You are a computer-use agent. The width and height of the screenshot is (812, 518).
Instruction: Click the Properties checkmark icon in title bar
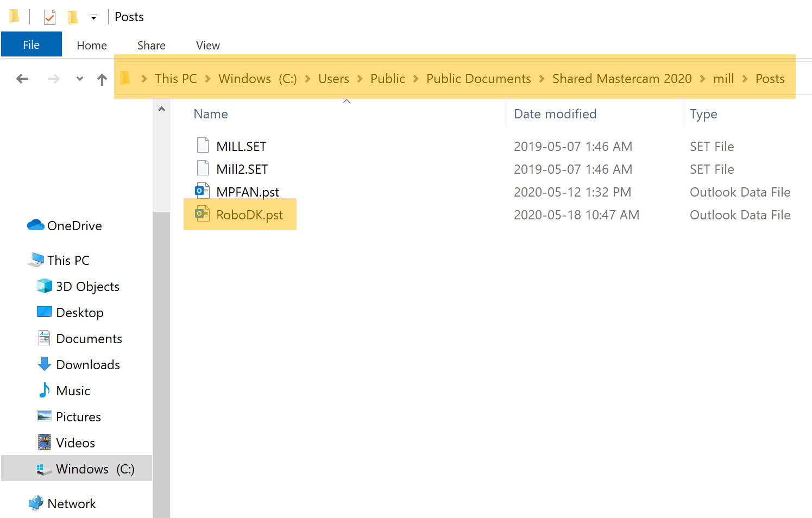49,17
